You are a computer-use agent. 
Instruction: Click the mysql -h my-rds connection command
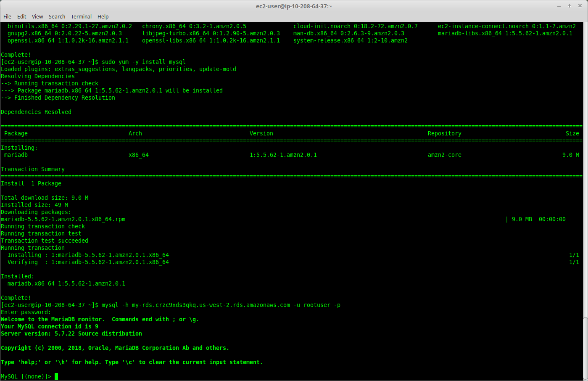pos(221,305)
